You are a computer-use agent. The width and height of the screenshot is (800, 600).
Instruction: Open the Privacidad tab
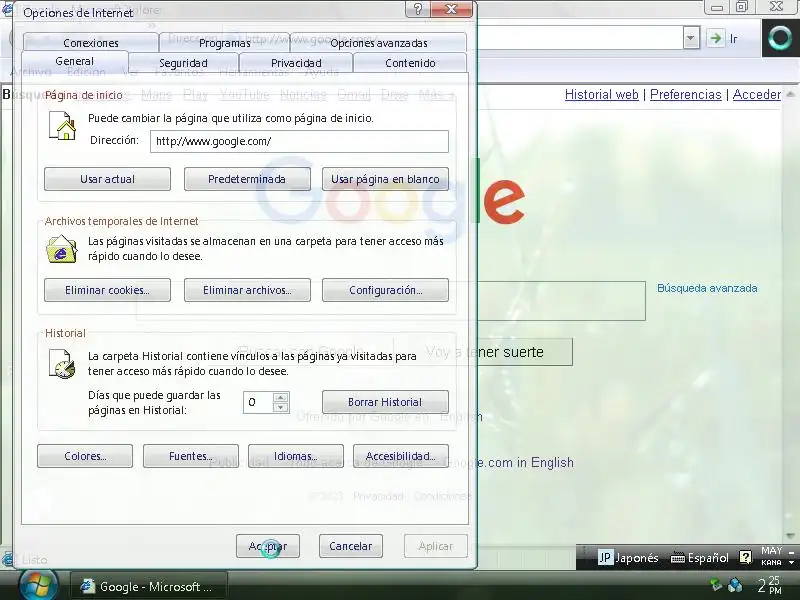point(296,63)
